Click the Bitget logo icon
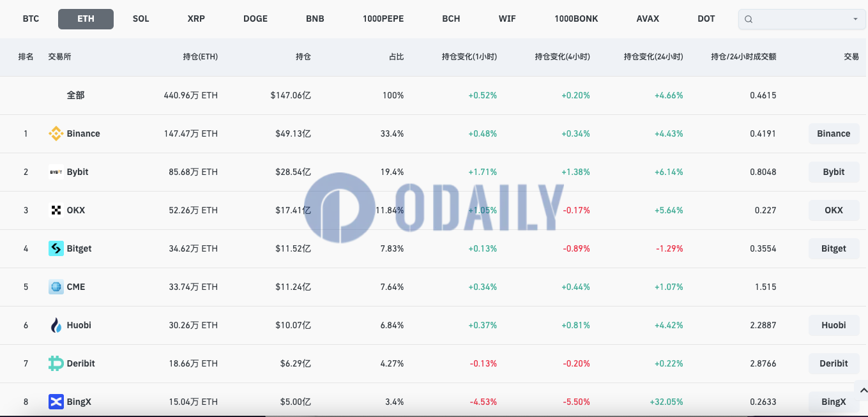Viewport: 868px width, 417px height. pos(56,248)
